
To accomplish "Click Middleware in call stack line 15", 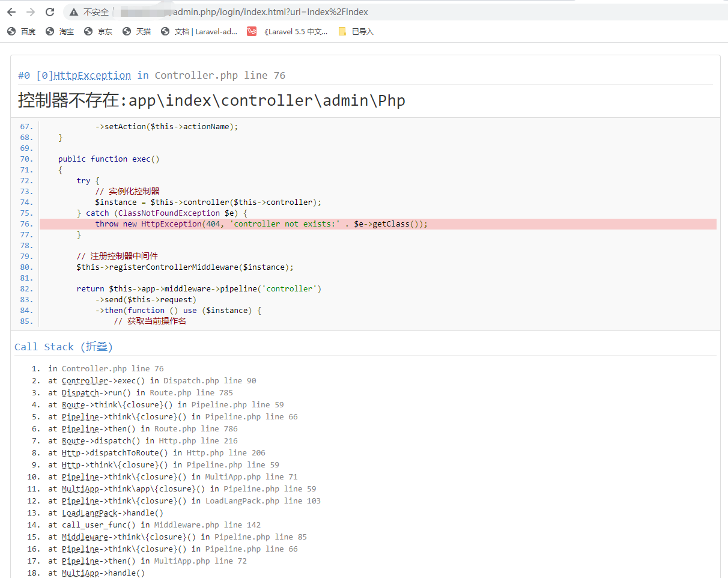I will (x=85, y=537).
